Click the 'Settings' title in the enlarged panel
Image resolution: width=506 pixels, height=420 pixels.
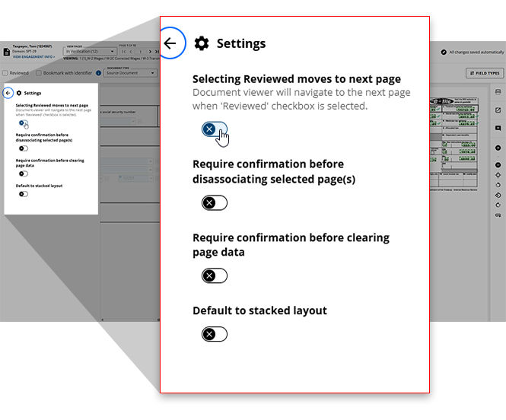point(241,43)
